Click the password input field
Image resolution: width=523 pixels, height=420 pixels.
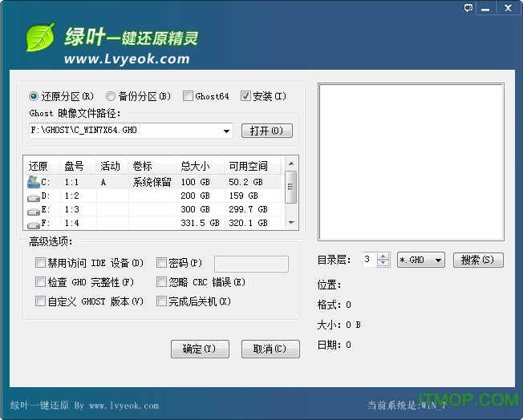pos(252,264)
